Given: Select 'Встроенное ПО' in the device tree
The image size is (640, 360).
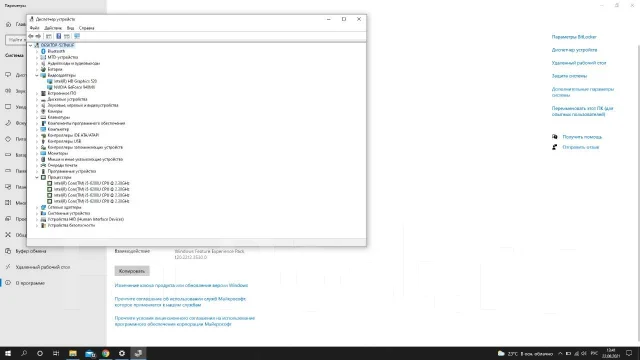Looking at the screenshot, I should pyautogui.click(x=62, y=93).
